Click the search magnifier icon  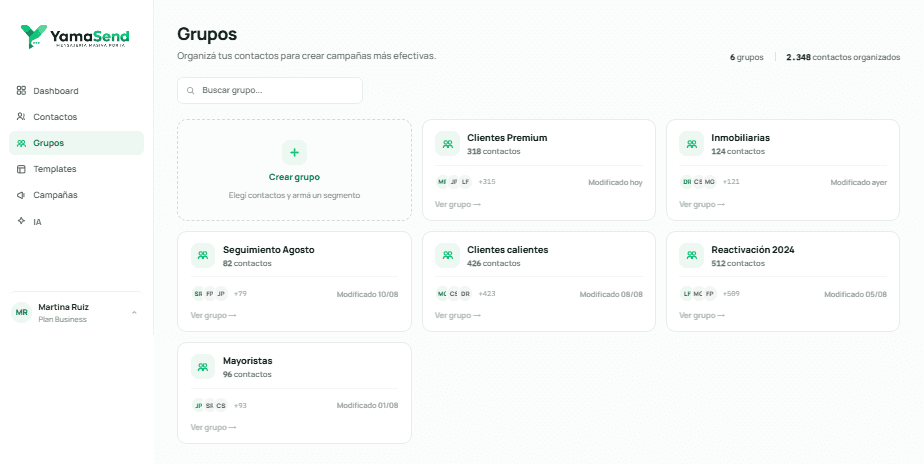tap(190, 91)
